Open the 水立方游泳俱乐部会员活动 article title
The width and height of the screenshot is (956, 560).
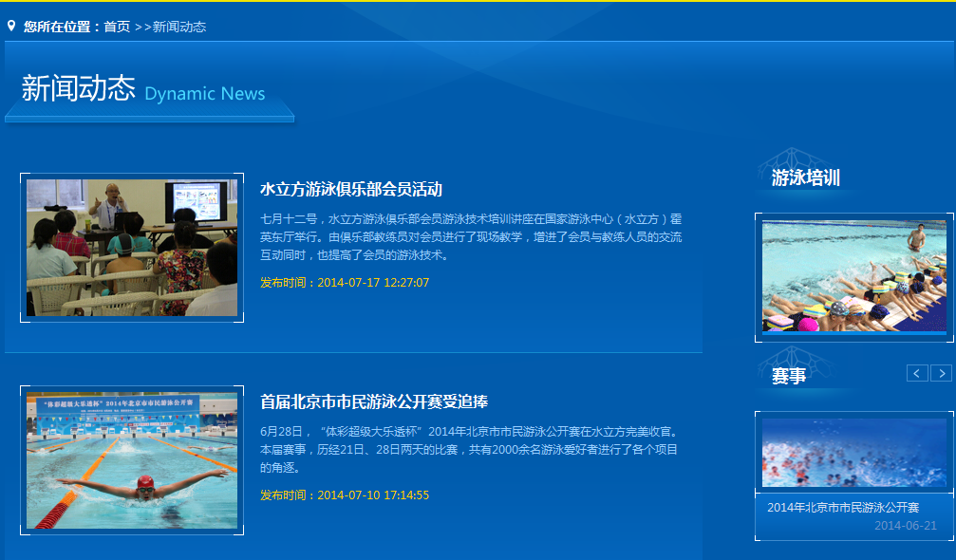(x=351, y=189)
